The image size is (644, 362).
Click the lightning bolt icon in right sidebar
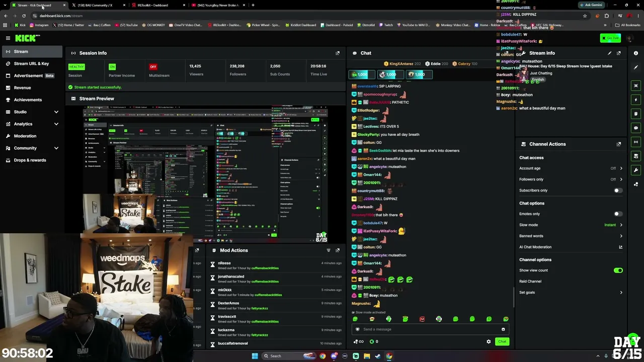click(636, 100)
